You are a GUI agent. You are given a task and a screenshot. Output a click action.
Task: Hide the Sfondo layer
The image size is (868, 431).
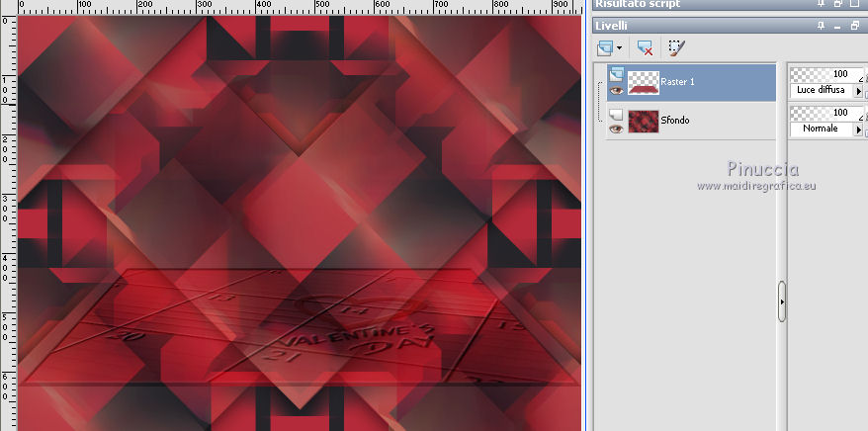(x=617, y=129)
